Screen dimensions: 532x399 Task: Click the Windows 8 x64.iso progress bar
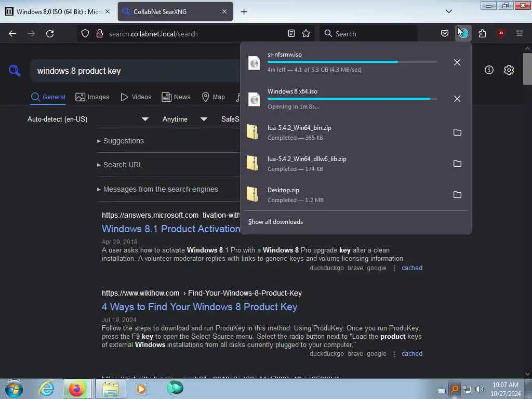pos(352,99)
